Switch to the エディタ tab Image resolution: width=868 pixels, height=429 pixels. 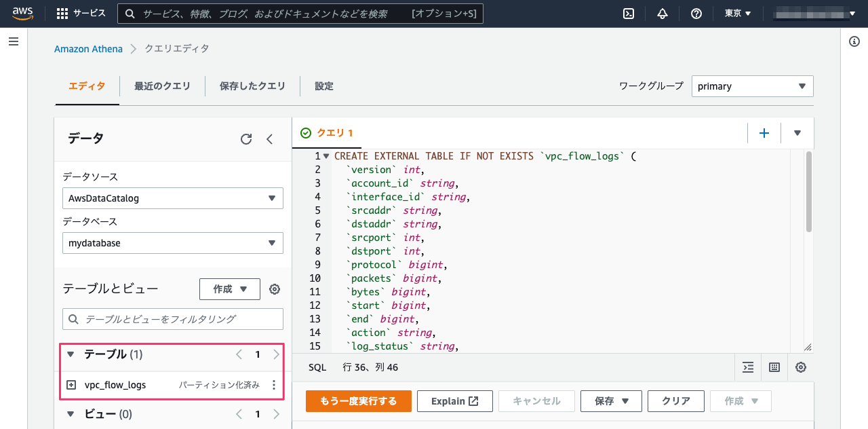point(87,86)
